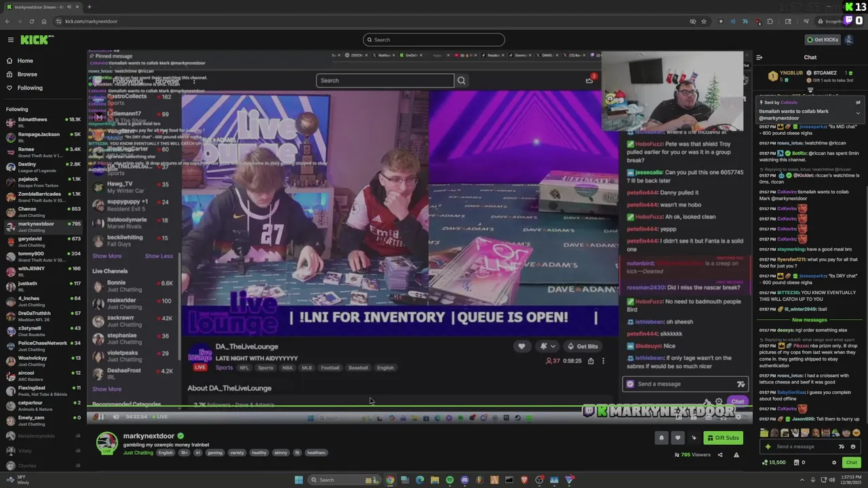The height and width of the screenshot is (488, 868).
Task: Reload the browser page
Action: pos(32,21)
